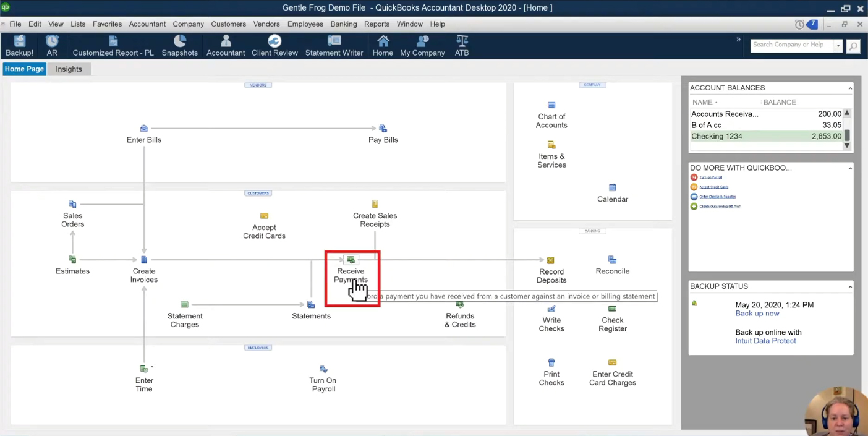Viewport: 868px width, 436px height.
Task: Open Chart of Accounts icon
Action: [551, 105]
